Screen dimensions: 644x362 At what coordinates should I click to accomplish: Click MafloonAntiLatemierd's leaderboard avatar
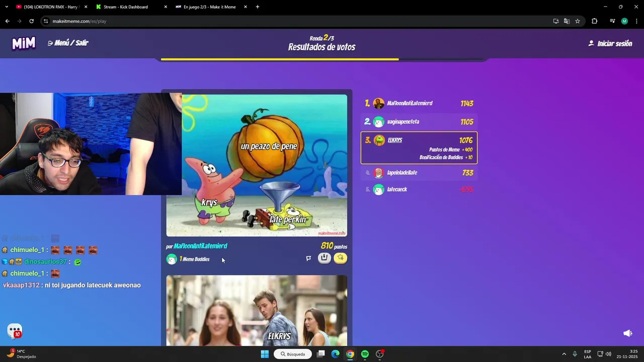tap(379, 104)
